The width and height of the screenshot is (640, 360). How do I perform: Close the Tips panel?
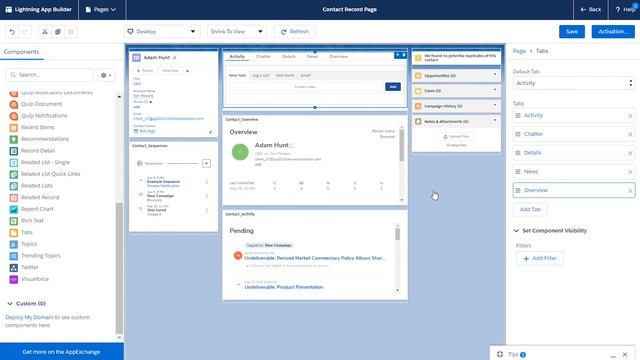[625, 354]
